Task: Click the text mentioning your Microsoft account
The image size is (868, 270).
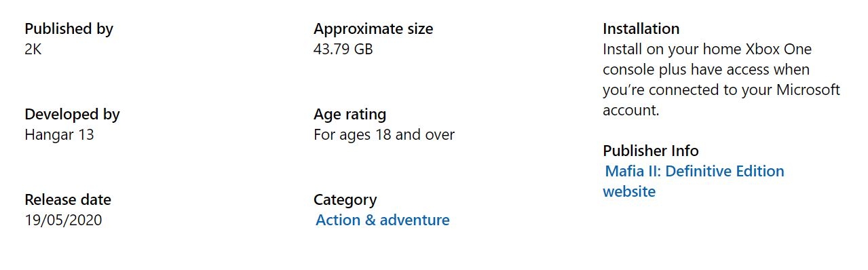Action: [x=721, y=100]
